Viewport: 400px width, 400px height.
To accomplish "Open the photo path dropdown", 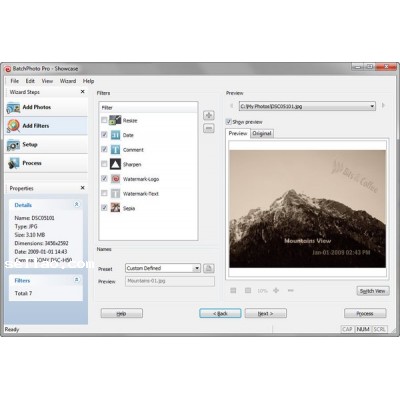I will (x=372, y=106).
